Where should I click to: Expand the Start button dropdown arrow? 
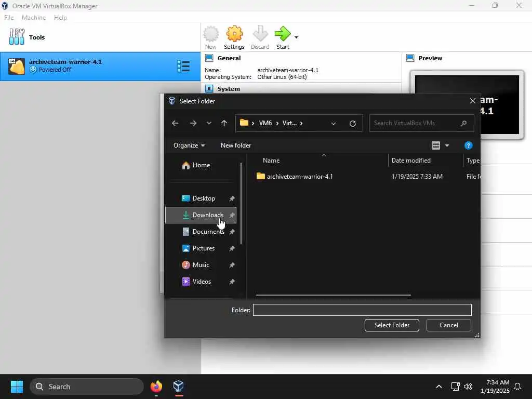tap(296, 37)
